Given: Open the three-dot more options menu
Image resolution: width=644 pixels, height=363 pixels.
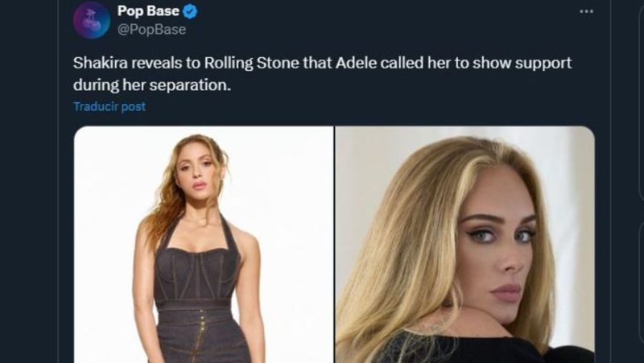Looking at the screenshot, I should point(586,11).
